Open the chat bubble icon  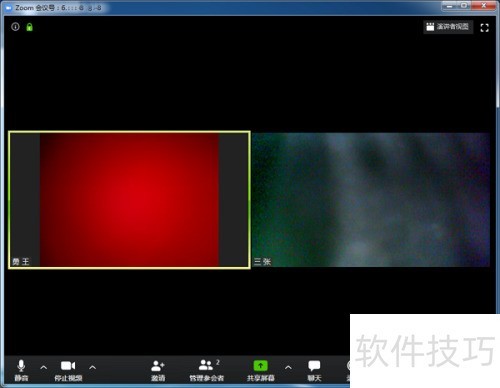[314, 370]
